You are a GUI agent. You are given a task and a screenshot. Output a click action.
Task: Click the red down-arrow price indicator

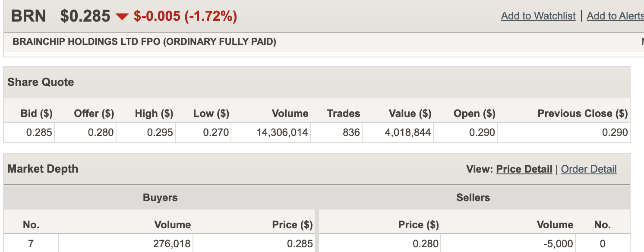point(122,17)
